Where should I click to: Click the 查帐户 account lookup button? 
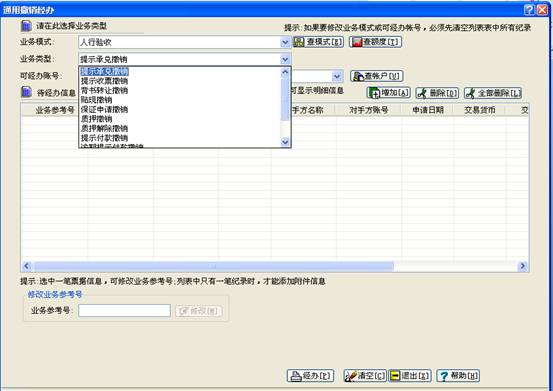click(377, 76)
